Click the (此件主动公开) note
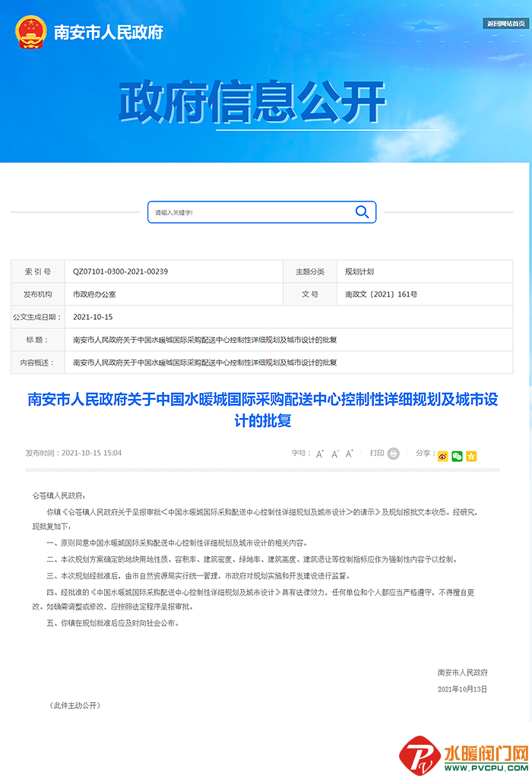The height and width of the screenshot is (779, 532). [x=75, y=705]
